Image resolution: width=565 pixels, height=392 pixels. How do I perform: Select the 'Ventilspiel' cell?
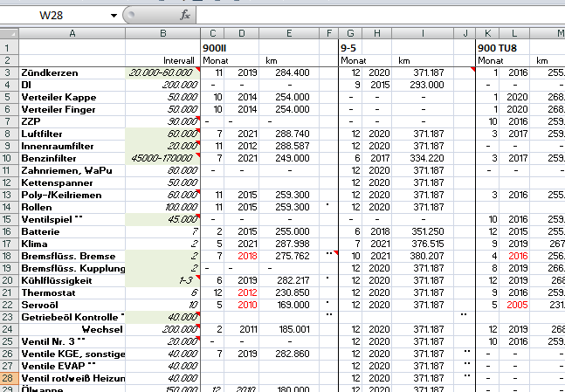72,219
